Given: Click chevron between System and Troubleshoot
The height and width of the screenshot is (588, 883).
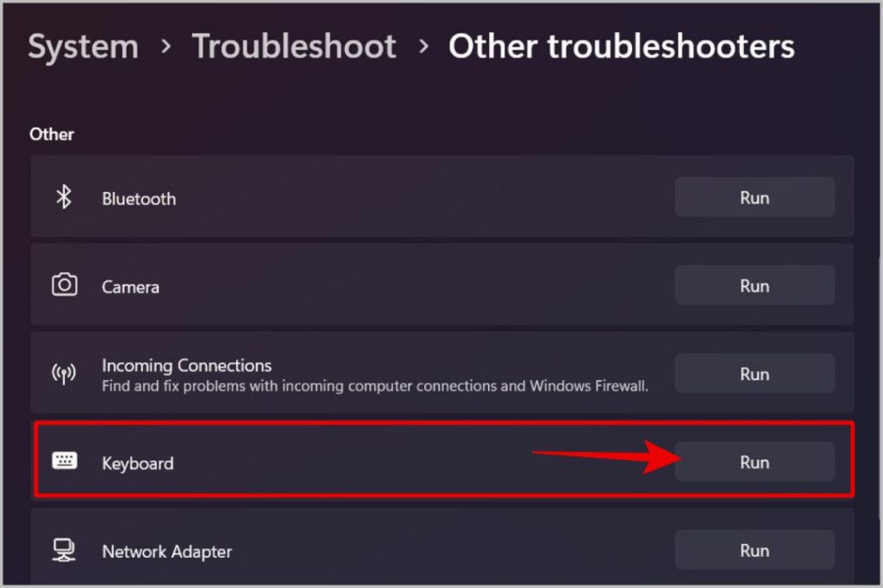Looking at the screenshot, I should (x=166, y=47).
